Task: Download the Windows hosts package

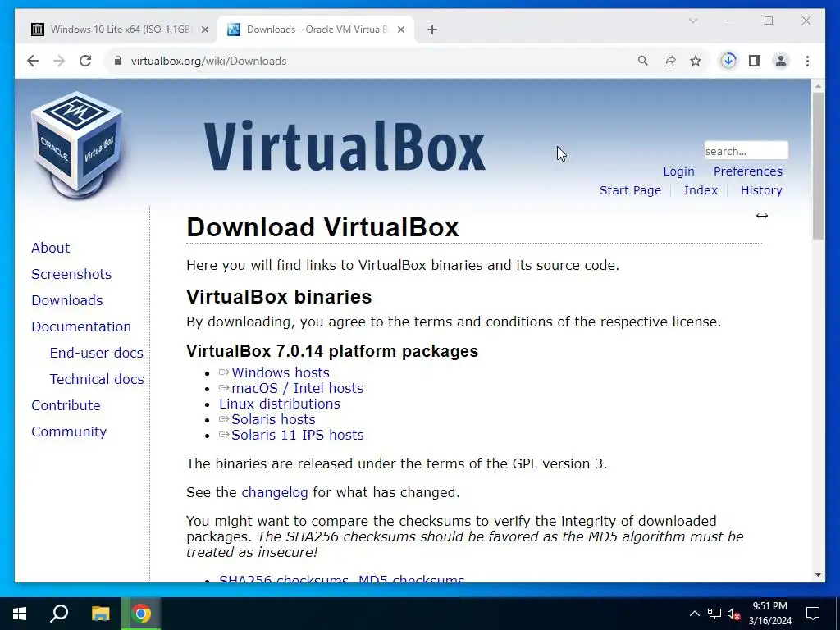Action: [281, 372]
